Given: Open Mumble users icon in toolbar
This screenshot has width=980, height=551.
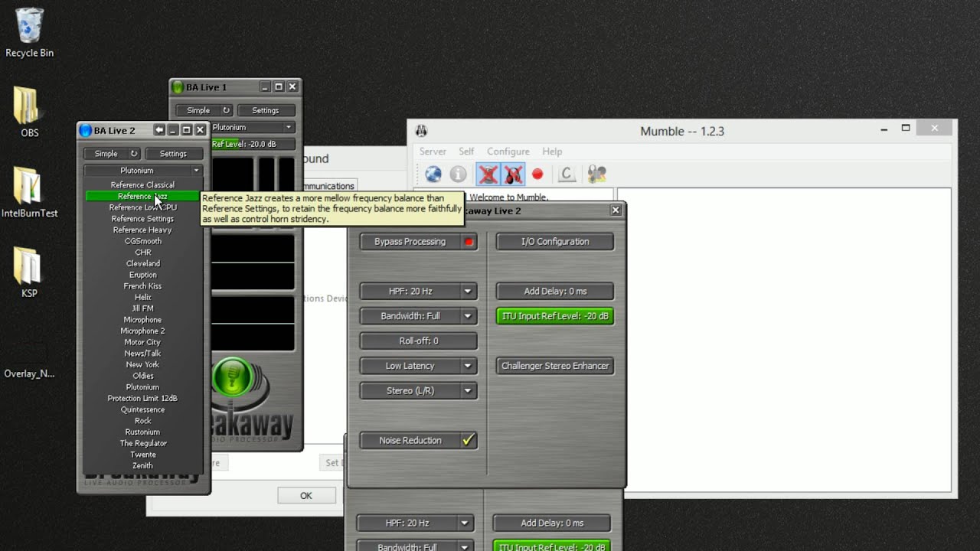Looking at the screenshot, I should coord(597,174).
